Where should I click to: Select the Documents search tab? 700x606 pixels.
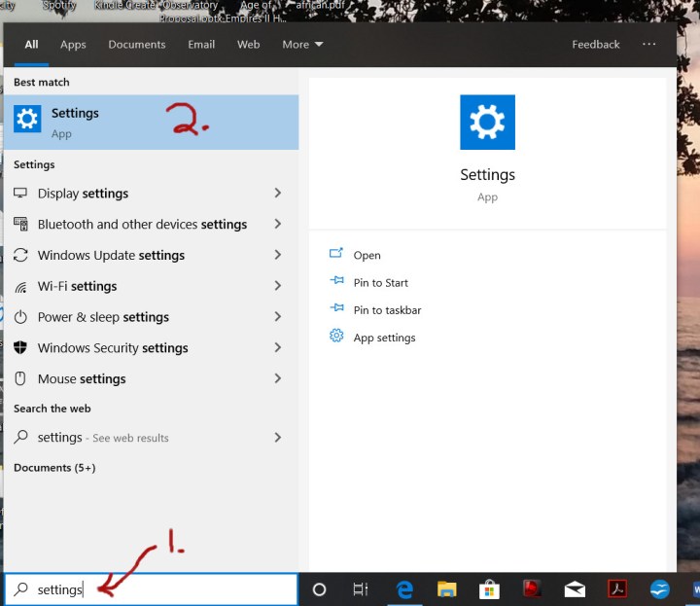(136, 45)
